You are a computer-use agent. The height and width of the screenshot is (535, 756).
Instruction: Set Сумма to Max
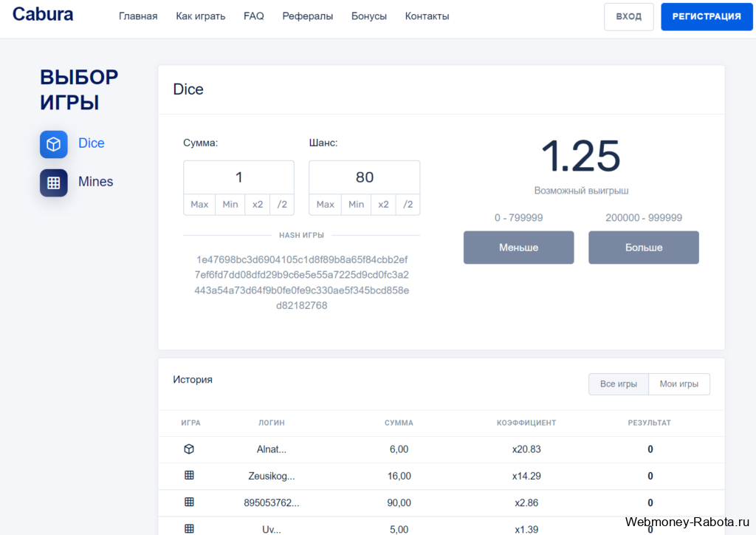(199, 205)
